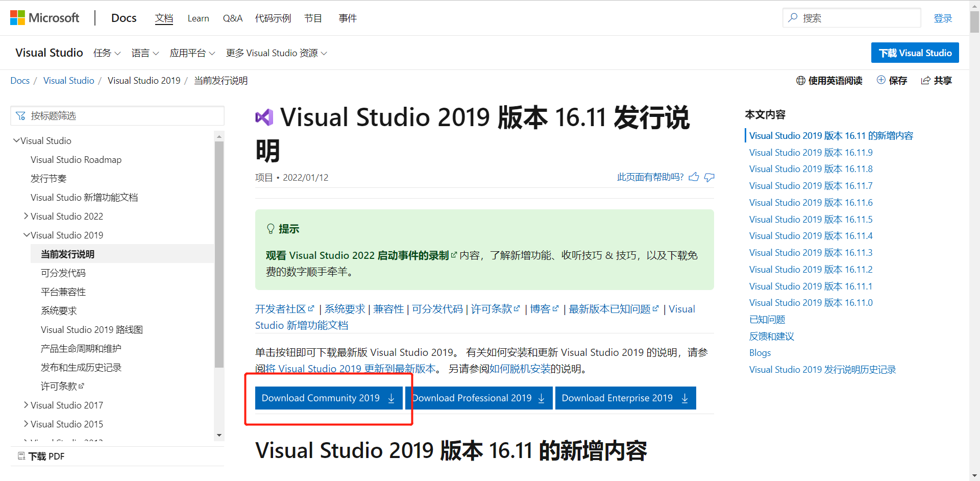Select Visual Studio Roadmap tree item
980x481 pixels.
[x=76, y=159]
